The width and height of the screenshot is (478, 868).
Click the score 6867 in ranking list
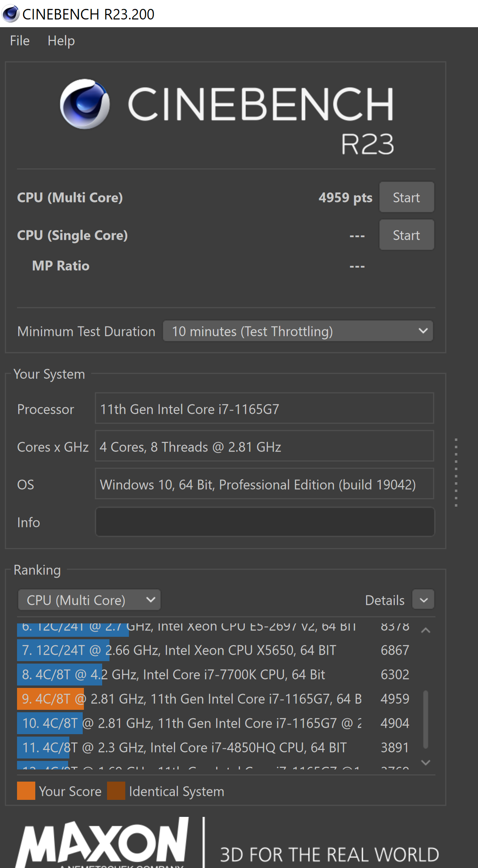coord(395,650)
